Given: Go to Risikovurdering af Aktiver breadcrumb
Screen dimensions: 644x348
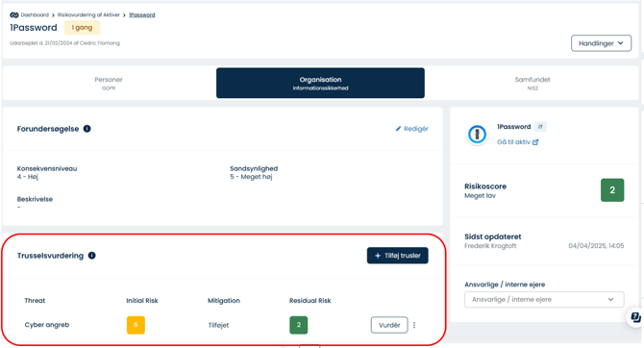Looking at the screenshot, I should point(88,14).
